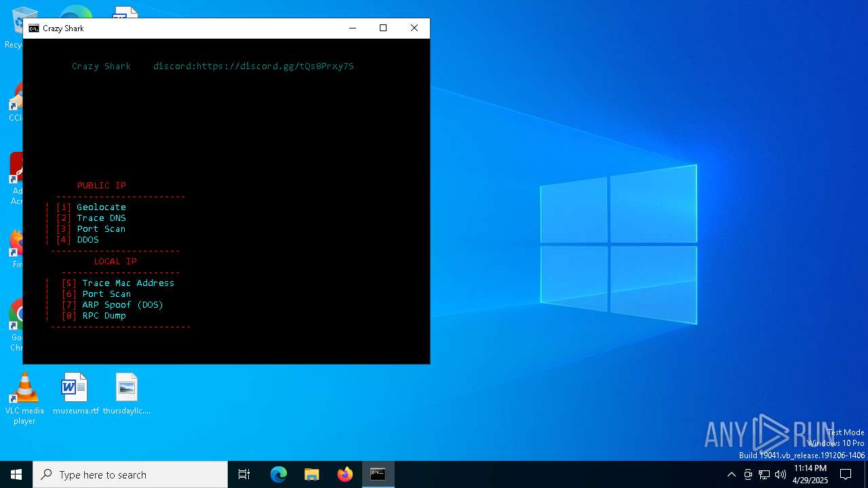Image resolution: width=868 pixels, height=488 pixels.
Task: Open the notification center icon
Action: pyautogui.click(x=846, y=474)
